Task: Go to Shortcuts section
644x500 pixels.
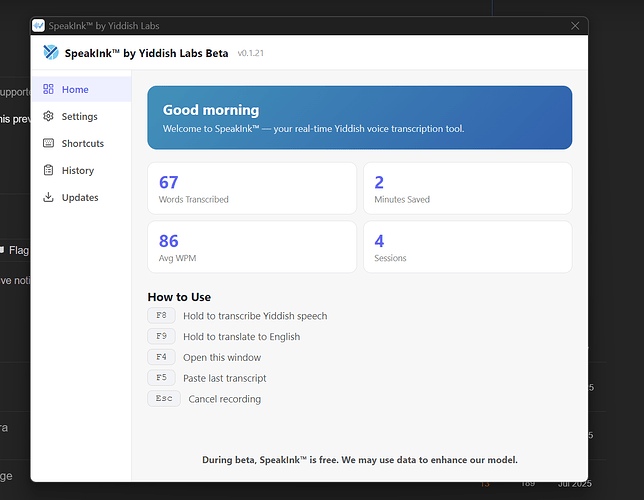Action: click(81, 143)
